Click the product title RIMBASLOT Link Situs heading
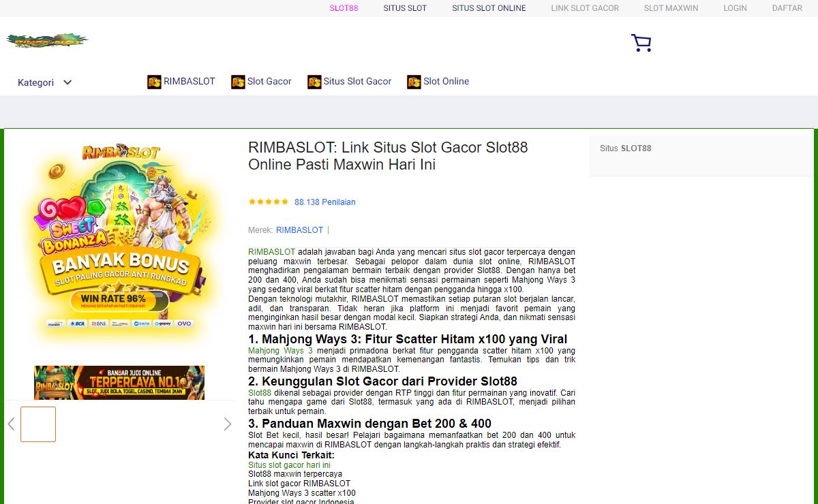 tap(388, 156)
